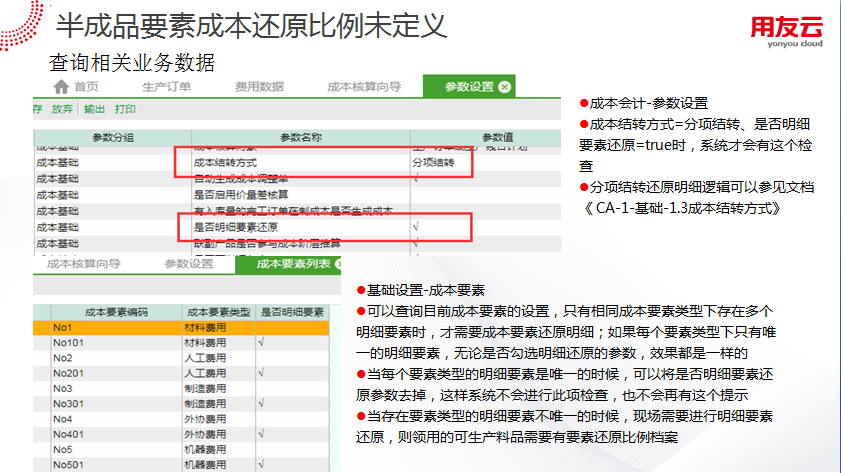Viewport: 841px width, 473px height.
Task: Open the 分项结转 value for 成本结转方式
Action: (x=433, y=162)
